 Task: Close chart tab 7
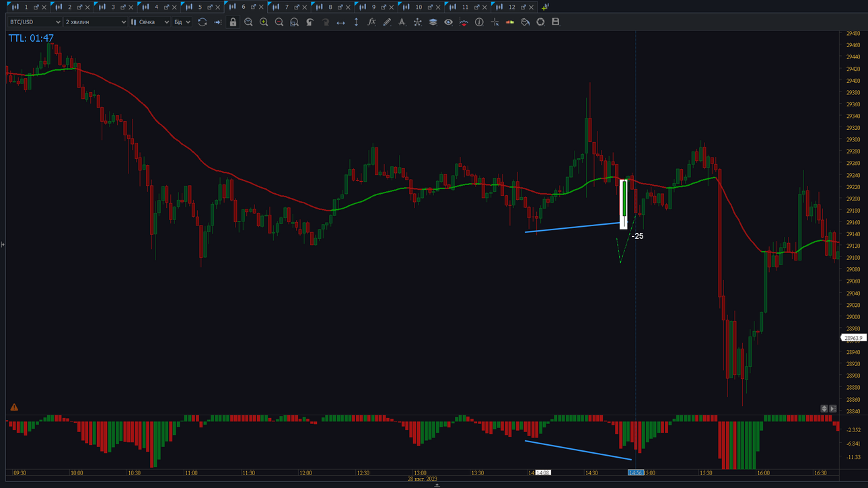click(x=305, y=7)
